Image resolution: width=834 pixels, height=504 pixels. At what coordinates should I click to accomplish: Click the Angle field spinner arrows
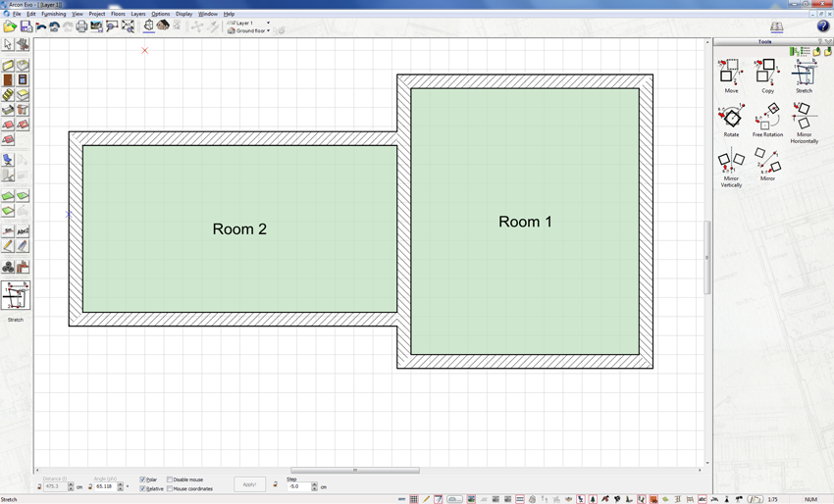click(x=121, y=486)
